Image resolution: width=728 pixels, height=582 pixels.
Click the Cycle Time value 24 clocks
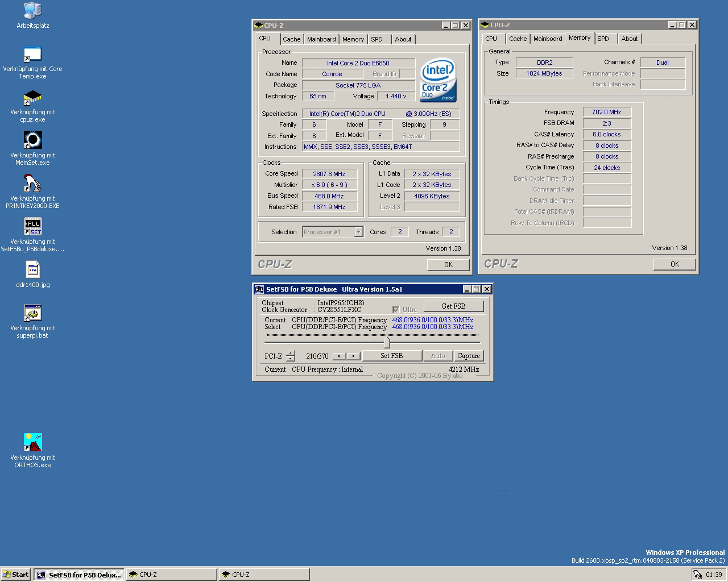[607, 168]
